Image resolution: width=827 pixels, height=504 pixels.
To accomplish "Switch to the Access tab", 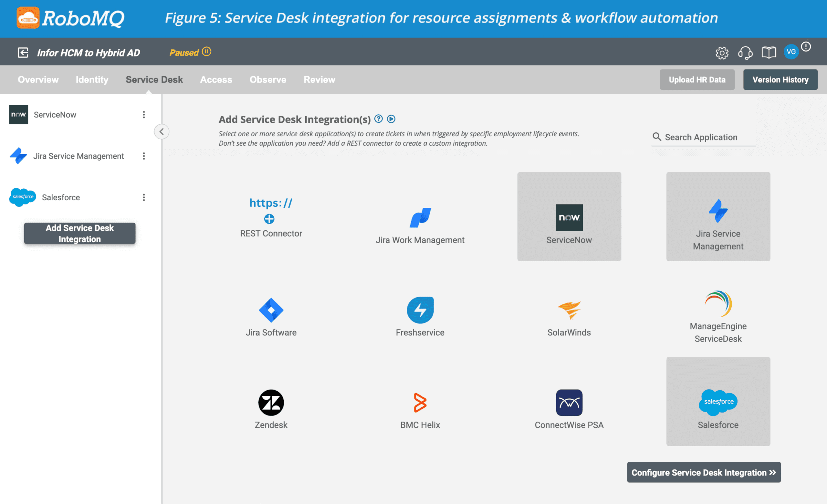I will point(216,79).
